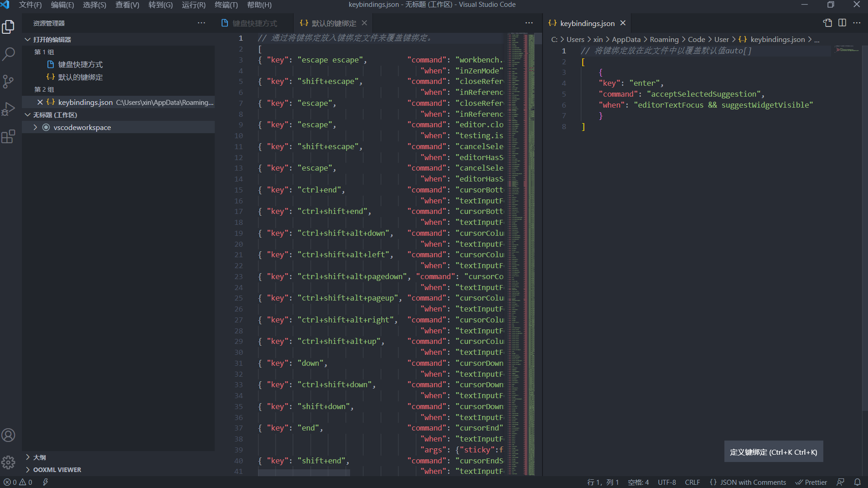
Task: Go to line via 行 1, 列 1
Action: pos(603,482)
